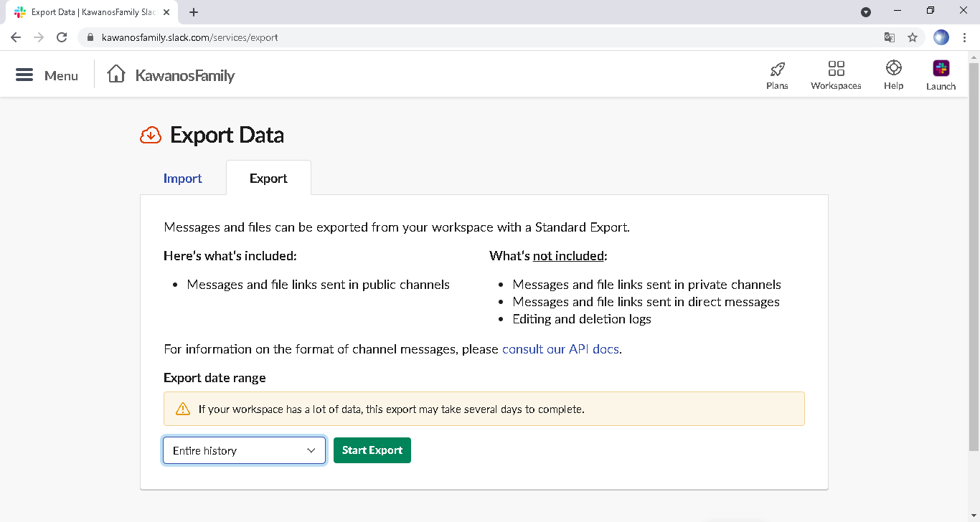Reload the page with the refresh icon
The image size is (980, 522).
[x=62, y=37]
